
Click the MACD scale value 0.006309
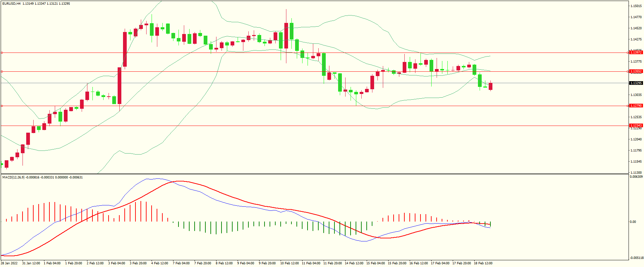(636, 177)
